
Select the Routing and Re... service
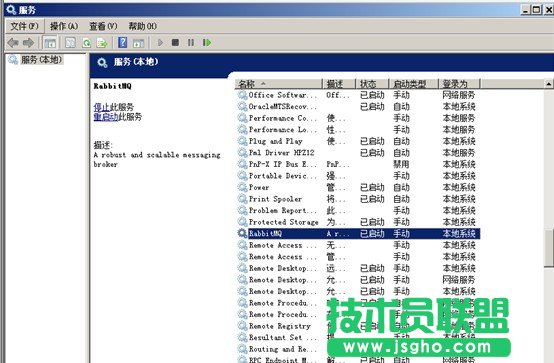[357, 349]
